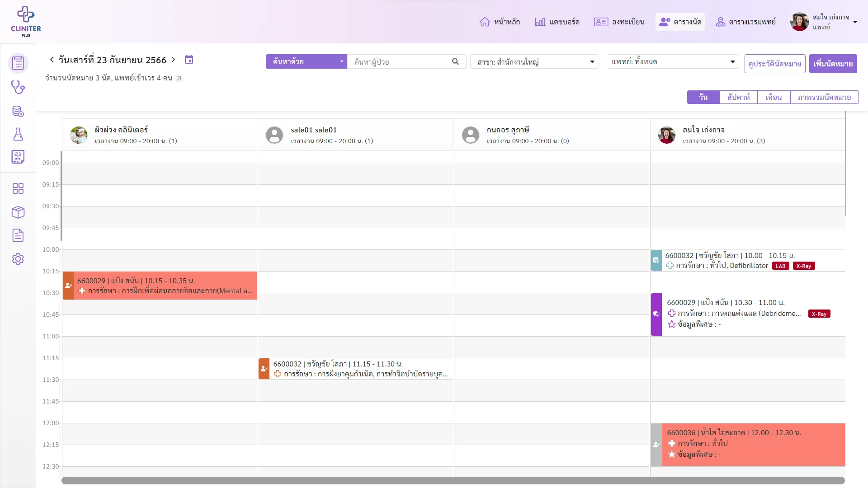Go to the previous day arrow
The height and width of the screenshot is (488, 868).
tap(52, 60)
